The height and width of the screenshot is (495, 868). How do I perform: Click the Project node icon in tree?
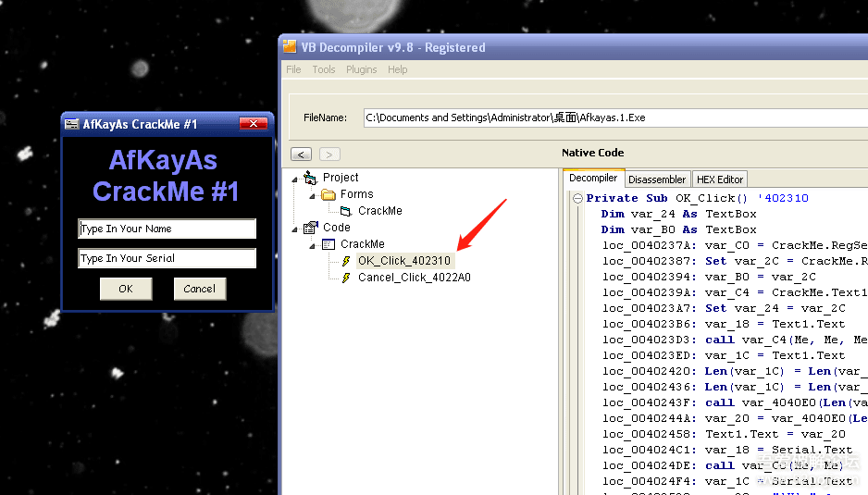coord(311,178)
